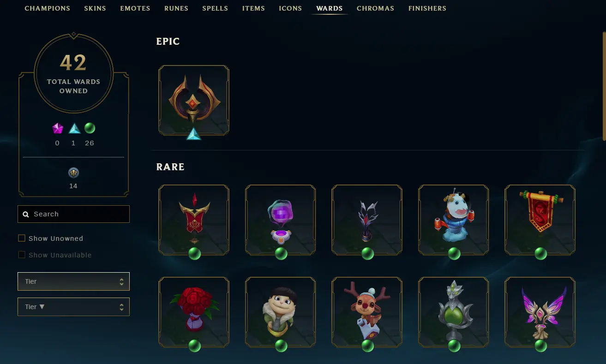Switch to the Champions tab

tap(48, 8)
